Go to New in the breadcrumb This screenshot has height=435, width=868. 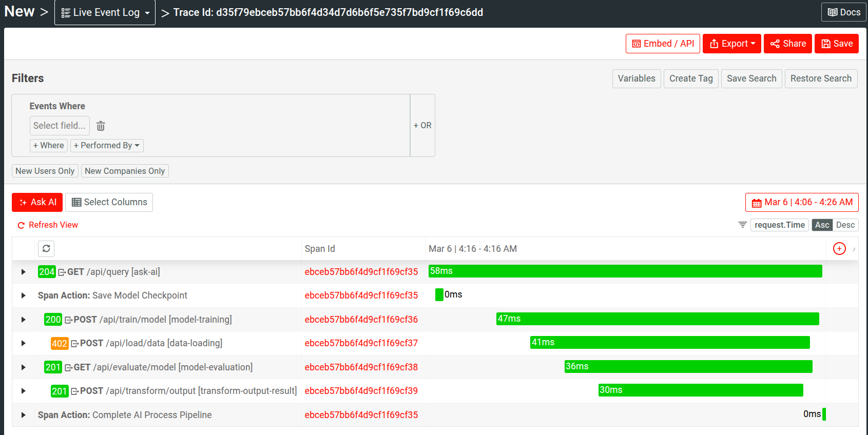20,11
